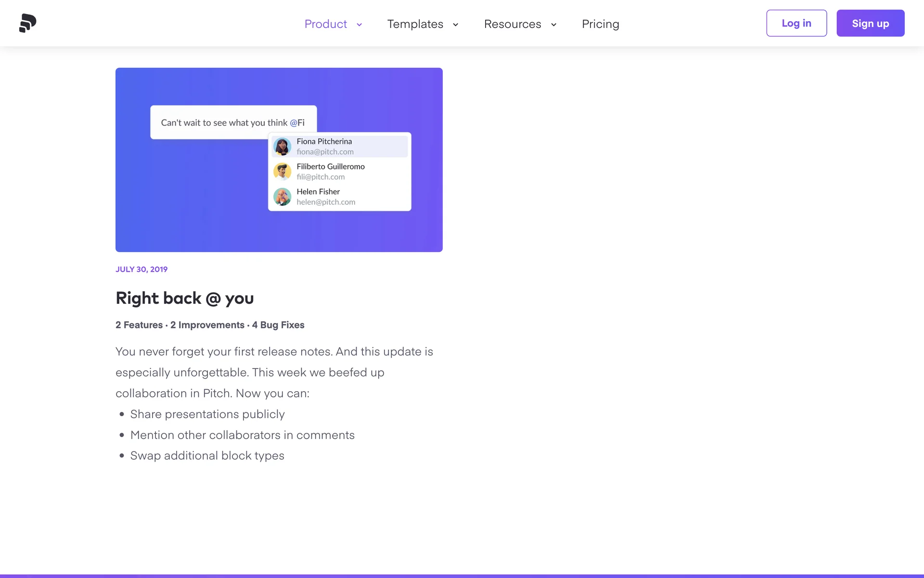Select fili@pitch.com mention suggestion

click(x=321, y=177)
